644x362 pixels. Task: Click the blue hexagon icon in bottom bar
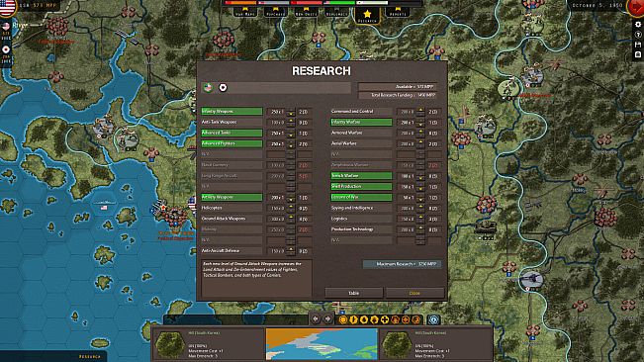433,319
